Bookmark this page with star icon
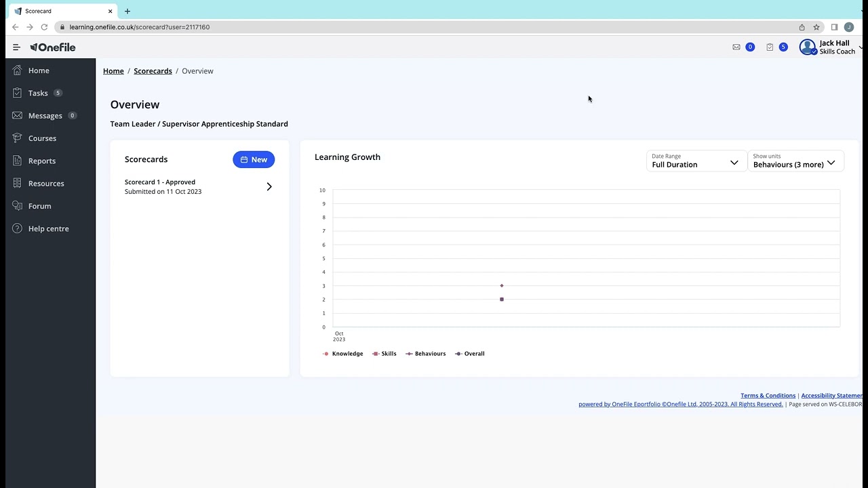The image size is (868, 488). (x=816, y=27)
